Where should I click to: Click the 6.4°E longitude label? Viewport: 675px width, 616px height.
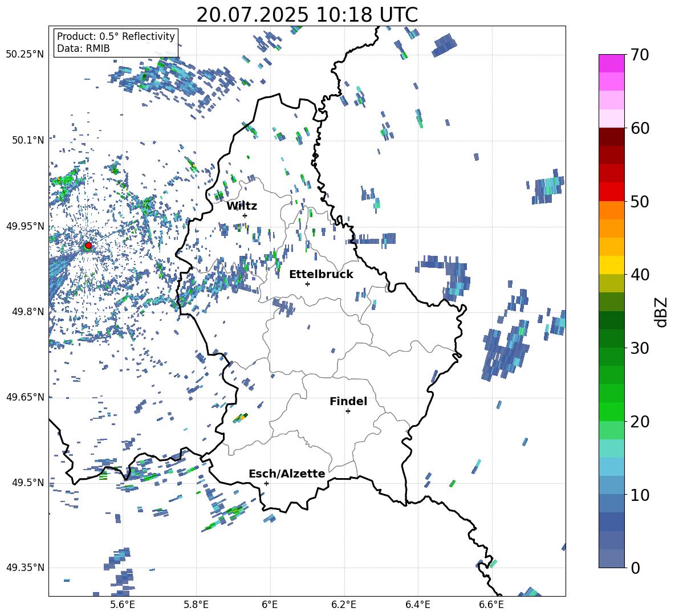tap(418, 605)
